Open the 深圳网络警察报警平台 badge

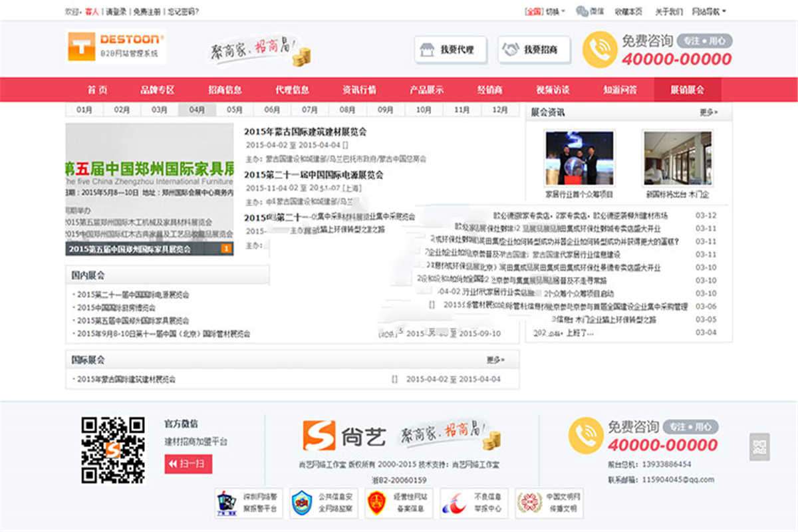coord(249,503)
